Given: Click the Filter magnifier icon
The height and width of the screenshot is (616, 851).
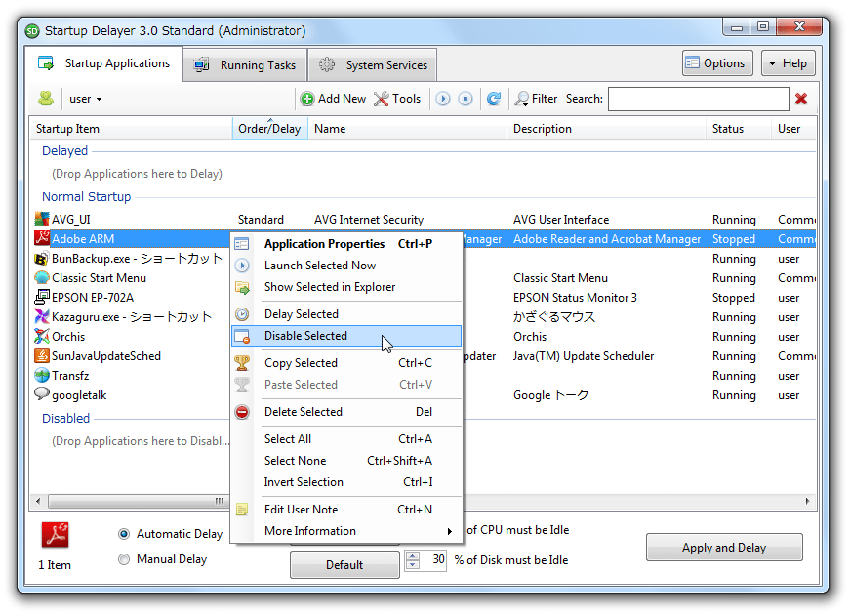Looking at the screenshot, I should [522, 99].
